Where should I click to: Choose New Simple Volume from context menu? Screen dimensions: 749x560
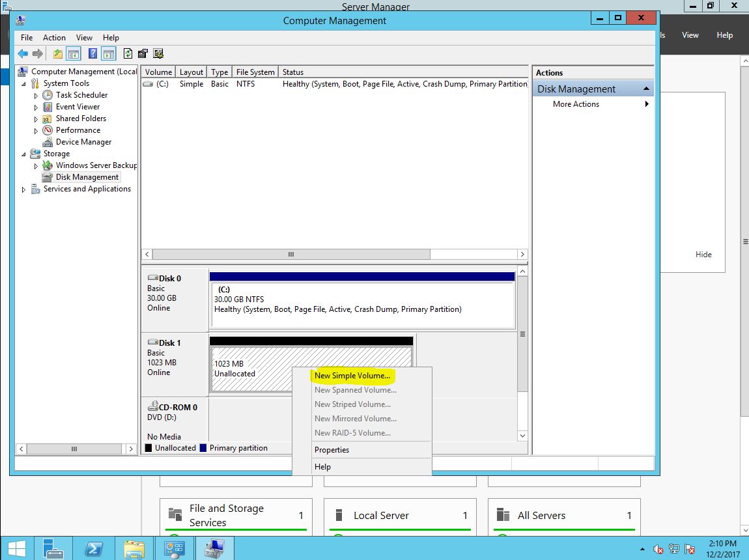point(352,376)
